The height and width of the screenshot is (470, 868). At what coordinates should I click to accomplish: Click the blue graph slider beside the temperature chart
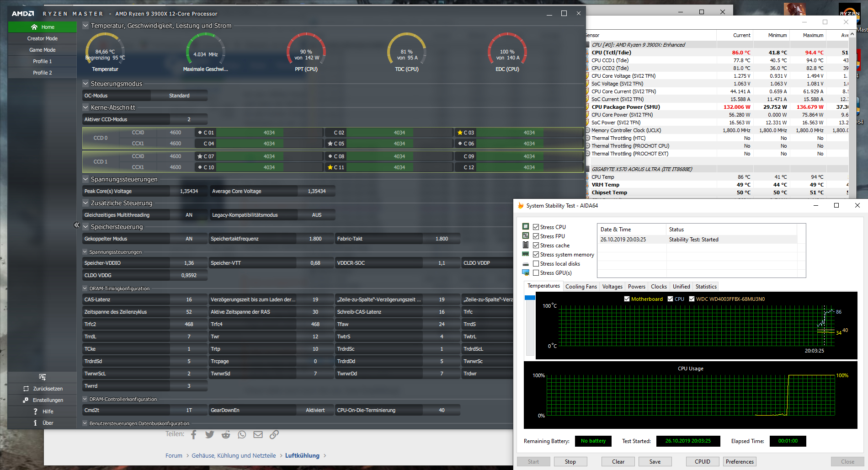point(530,298)
